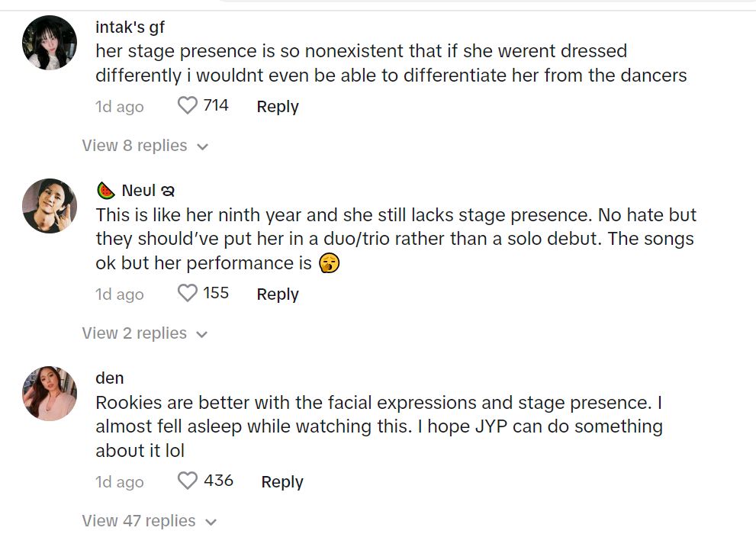Click the 714 likes count

tap(216, 105)
